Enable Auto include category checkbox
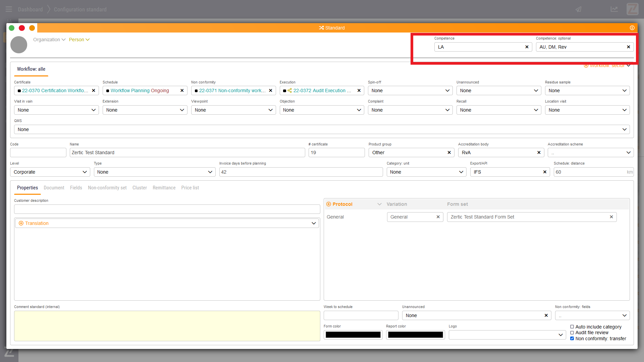Image resolution: width=644 pixels, height=362 pixels. 572,327
